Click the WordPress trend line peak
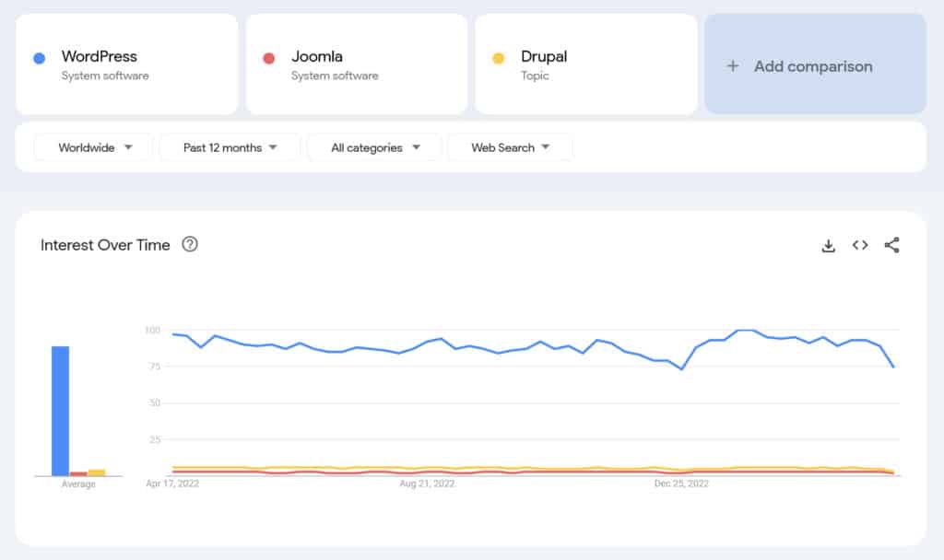Image resolution: width=944 pixels, height=560 pixels. tap(745, 329)
